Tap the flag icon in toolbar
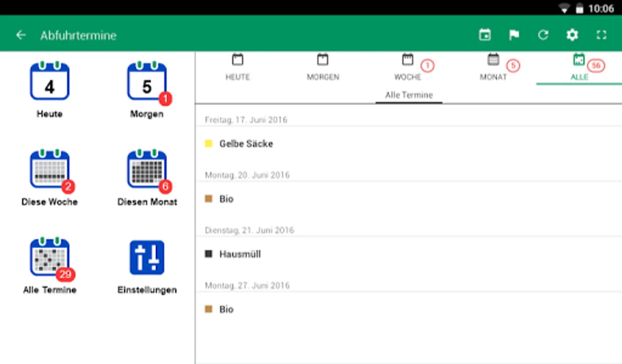This screenshot has width=622, height=364. point(514,35)
